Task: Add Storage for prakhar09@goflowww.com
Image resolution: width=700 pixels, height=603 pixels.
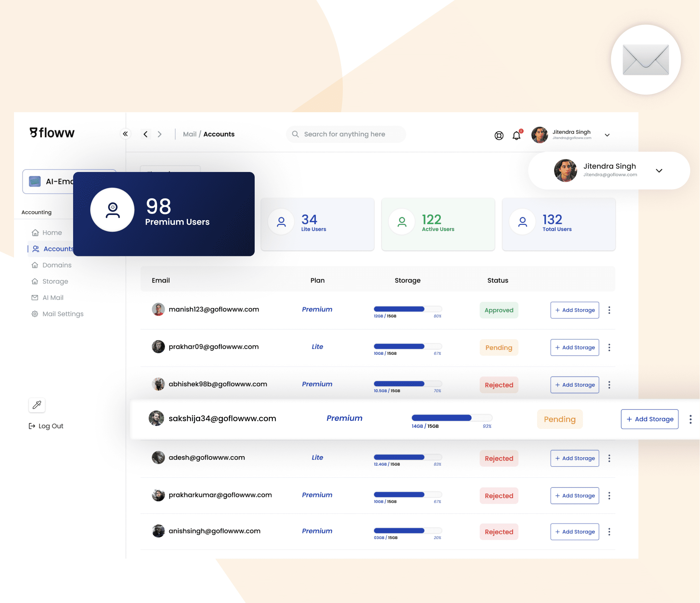Action: [574, 347]
